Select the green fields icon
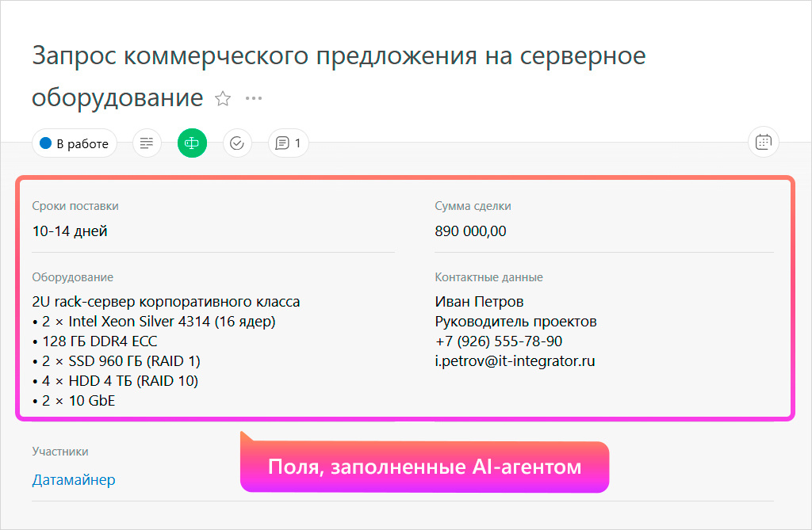This screenshot has height=530, width=812. pyautogui.click(x=191, y=143)
